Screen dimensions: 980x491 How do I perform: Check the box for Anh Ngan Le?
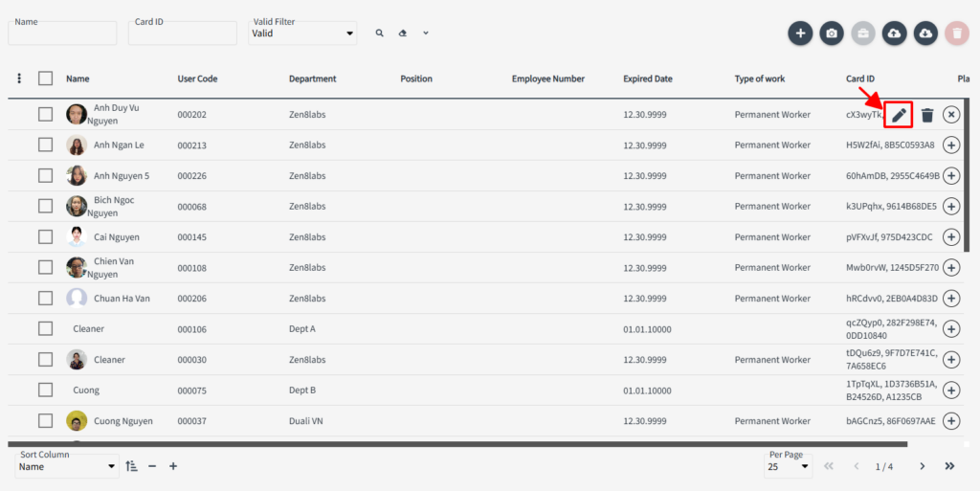click(45, 145)
